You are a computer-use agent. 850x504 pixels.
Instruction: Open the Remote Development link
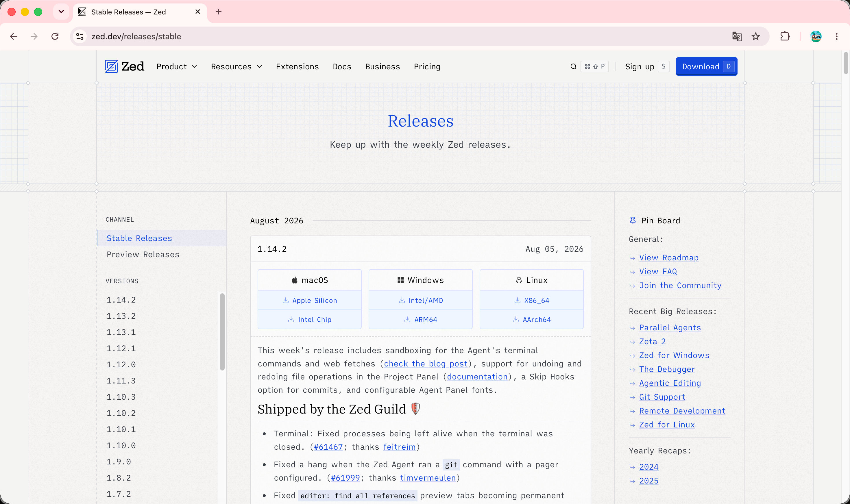click(682, 411)
